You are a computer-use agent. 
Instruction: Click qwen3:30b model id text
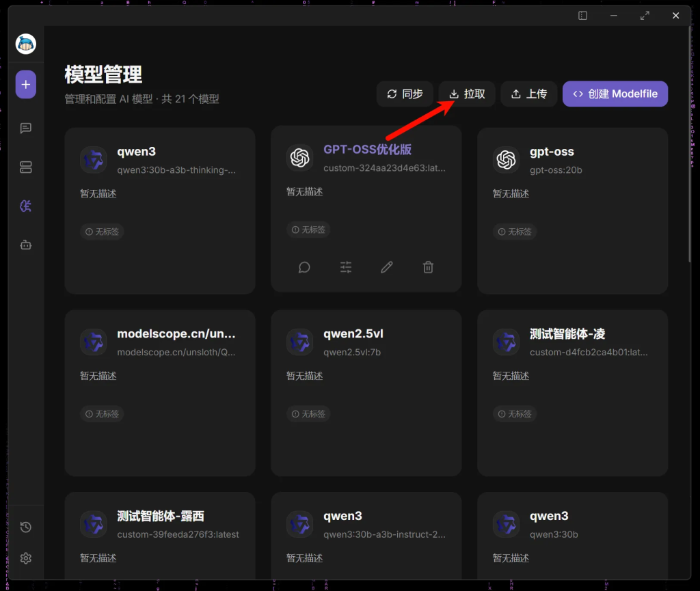pyautogui.click(x=554, y=534)
